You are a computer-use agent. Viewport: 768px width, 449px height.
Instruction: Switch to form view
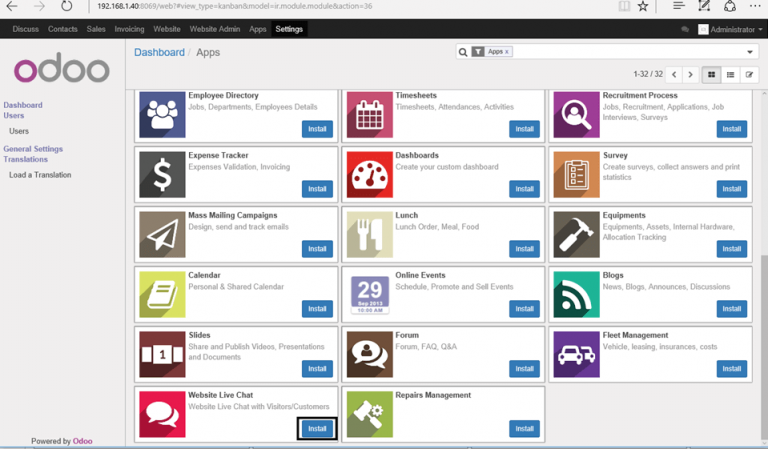[x=749, y=75]
